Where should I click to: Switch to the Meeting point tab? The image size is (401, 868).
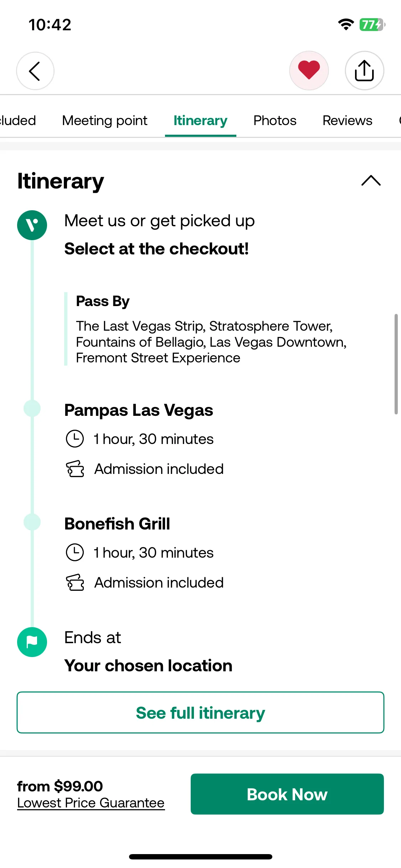[105, 120]
